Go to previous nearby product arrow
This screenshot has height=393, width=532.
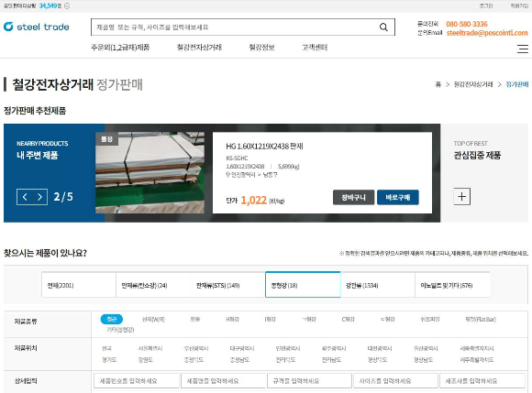tap(25, 197)
